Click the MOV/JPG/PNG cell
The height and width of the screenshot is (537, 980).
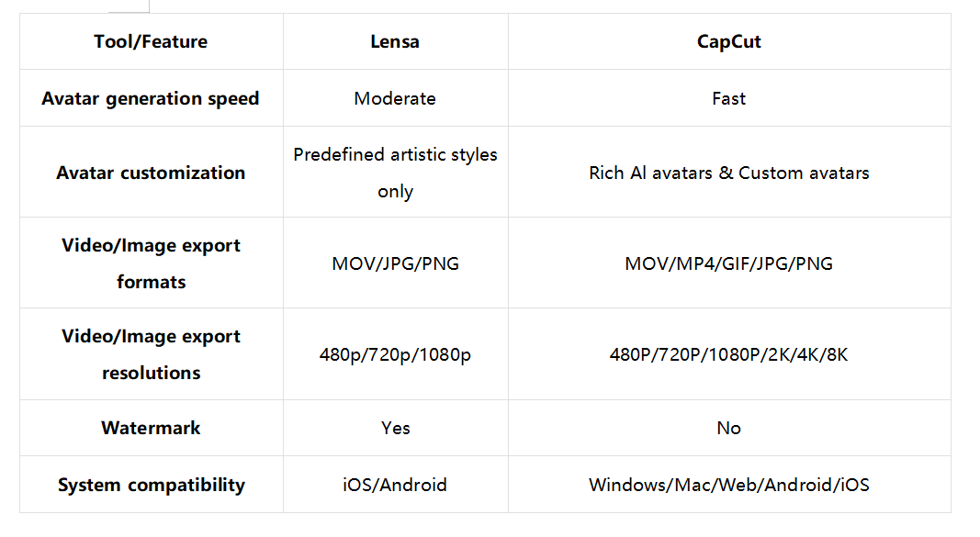coord(395,263)
